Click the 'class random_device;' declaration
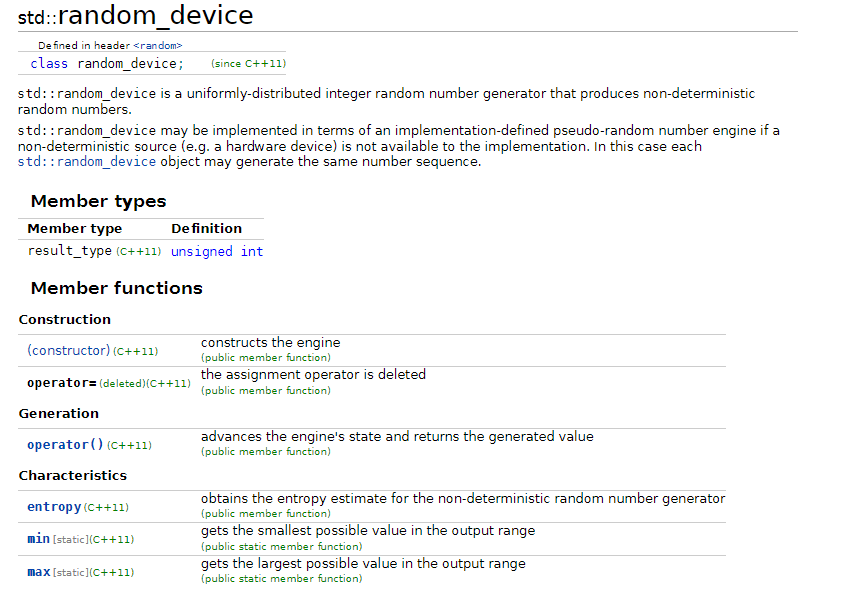The height and width of the screenshot is (604, 848). (x=107, y=63)
